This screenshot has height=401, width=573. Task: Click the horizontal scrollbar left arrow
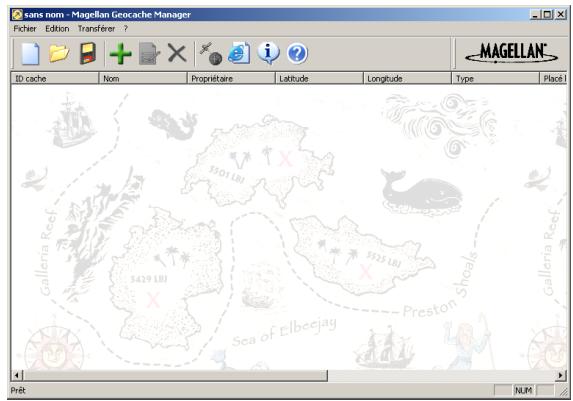(17, 375)
